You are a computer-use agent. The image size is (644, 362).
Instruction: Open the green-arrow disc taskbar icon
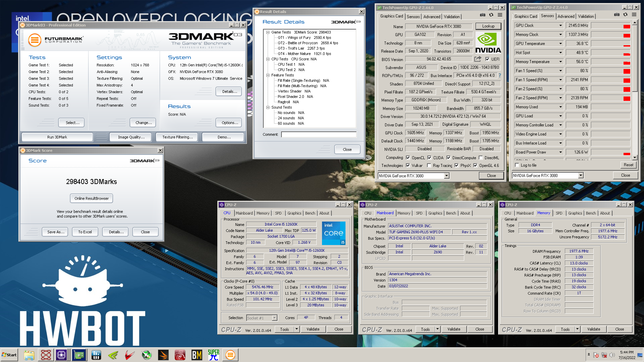click(147, 355)
